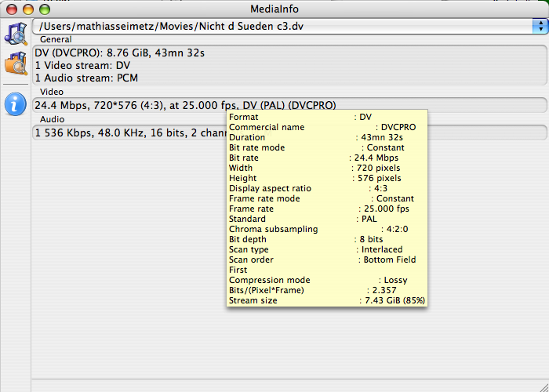549x392 pixels.
Task: Select the video summary row showing 24.4 Mbps
Action: (x=289, y=105)
